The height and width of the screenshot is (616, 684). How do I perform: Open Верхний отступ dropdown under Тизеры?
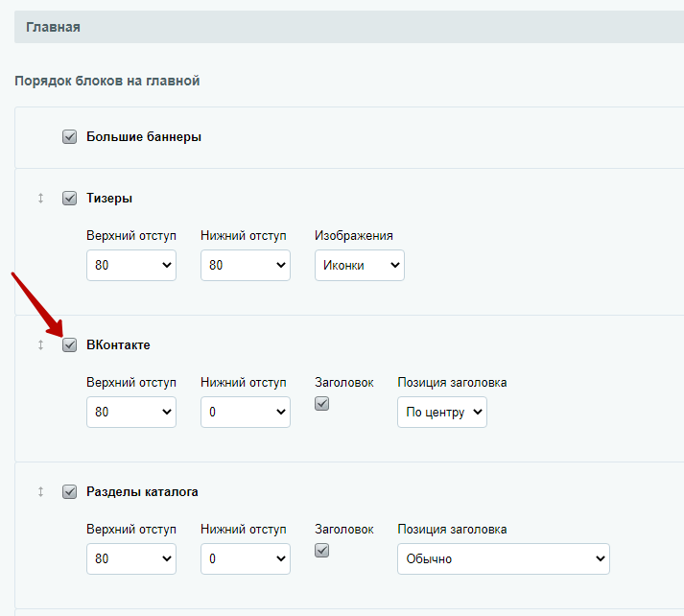click(x=131, y=265)
